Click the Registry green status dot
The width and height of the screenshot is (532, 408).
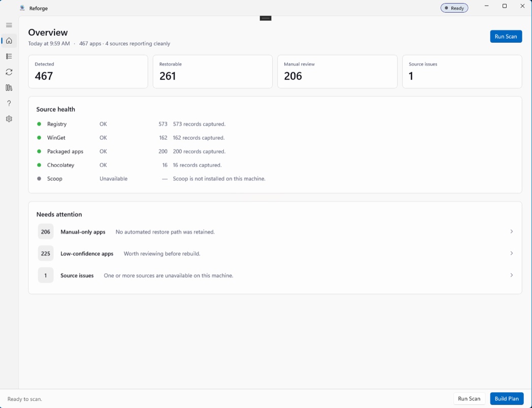(x=39, y=124)
